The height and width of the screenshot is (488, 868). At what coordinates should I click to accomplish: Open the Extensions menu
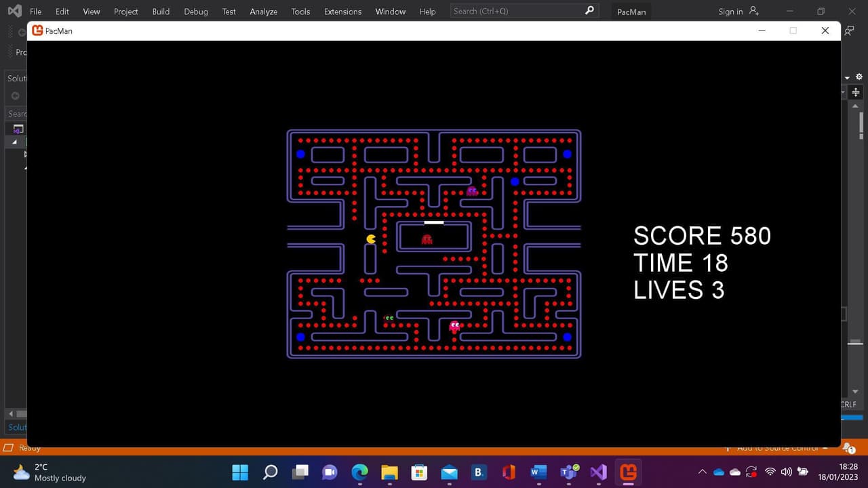tap(342, 12)
